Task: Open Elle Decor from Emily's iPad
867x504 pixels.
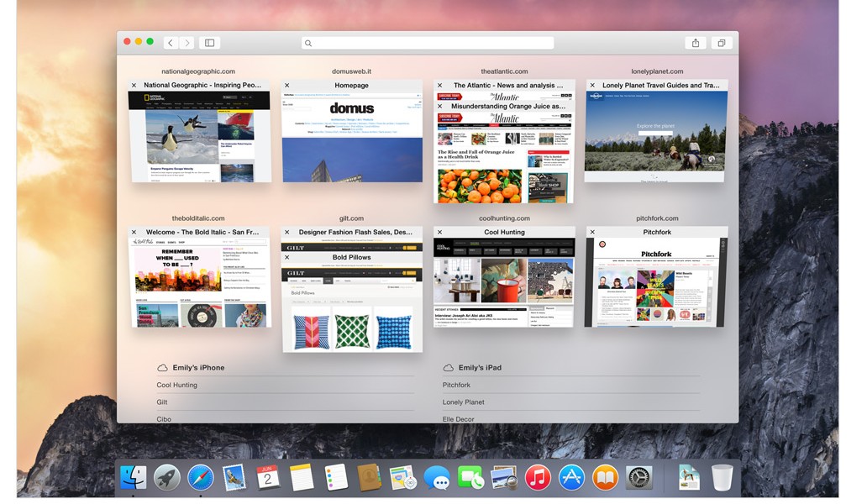Action: (459, 419)
